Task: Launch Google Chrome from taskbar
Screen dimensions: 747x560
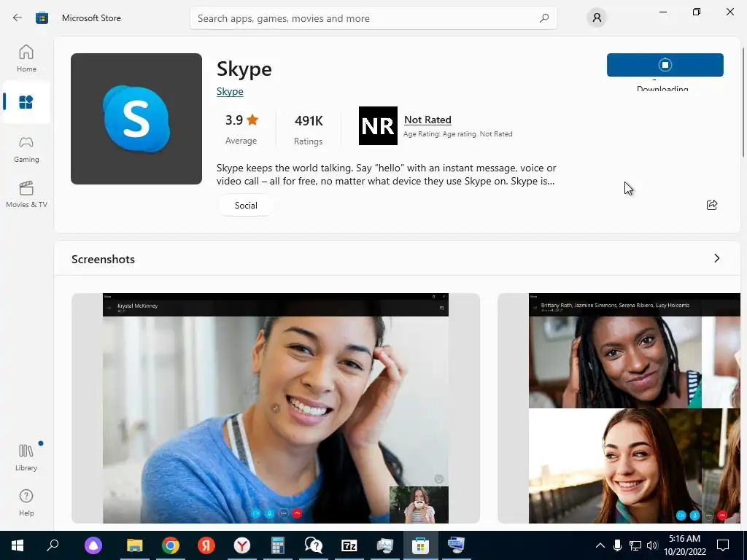Action: tap(171, 545)
